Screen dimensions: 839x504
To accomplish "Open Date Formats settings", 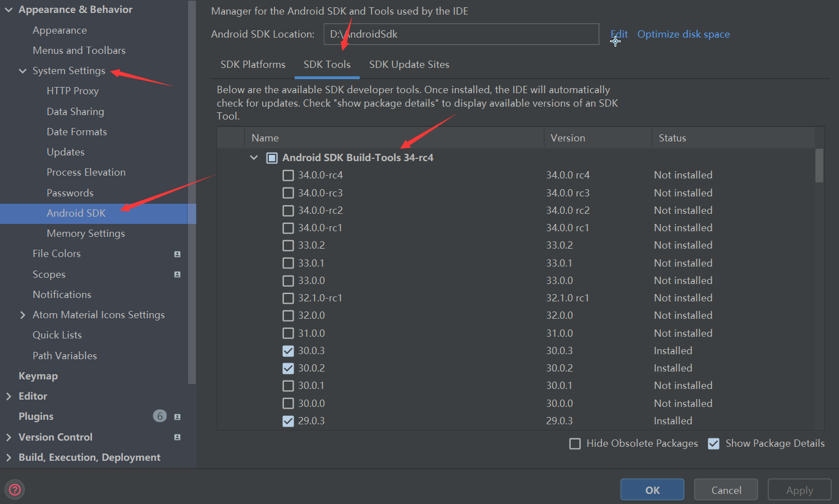I will [x=77, y=132].
